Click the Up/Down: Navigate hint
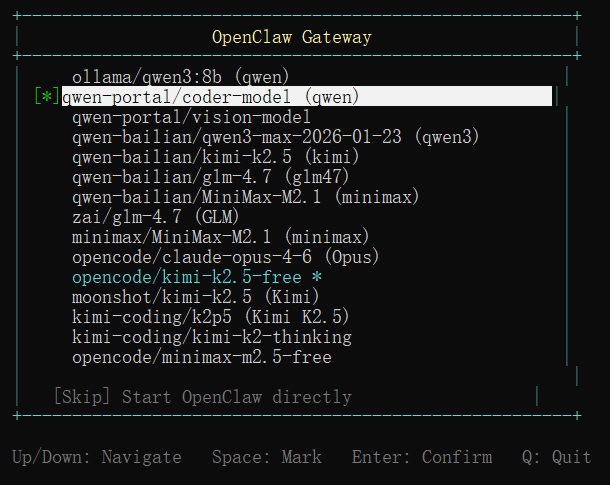610x485 pixels. coord(97,457)
